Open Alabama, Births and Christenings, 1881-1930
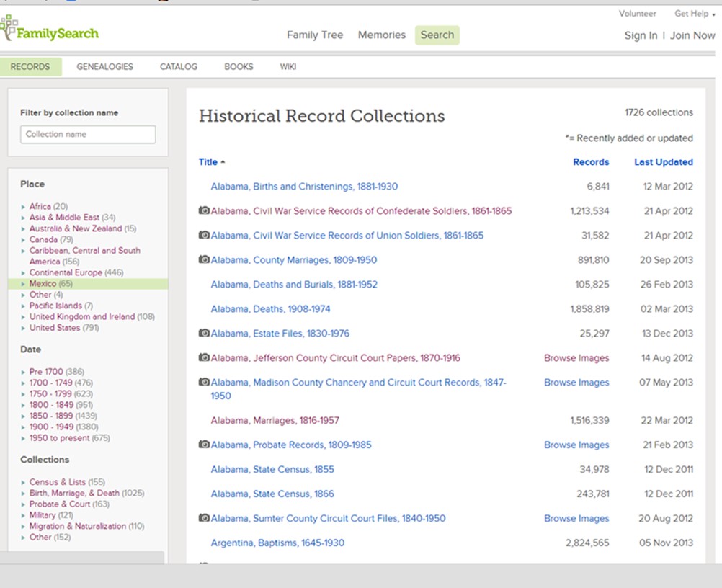Viewport: 722px width, 588px height. point(304,187)
